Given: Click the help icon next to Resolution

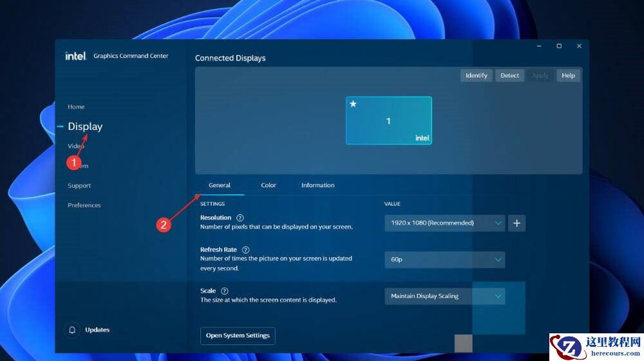Looking at the screenshot, I should 240,218.
